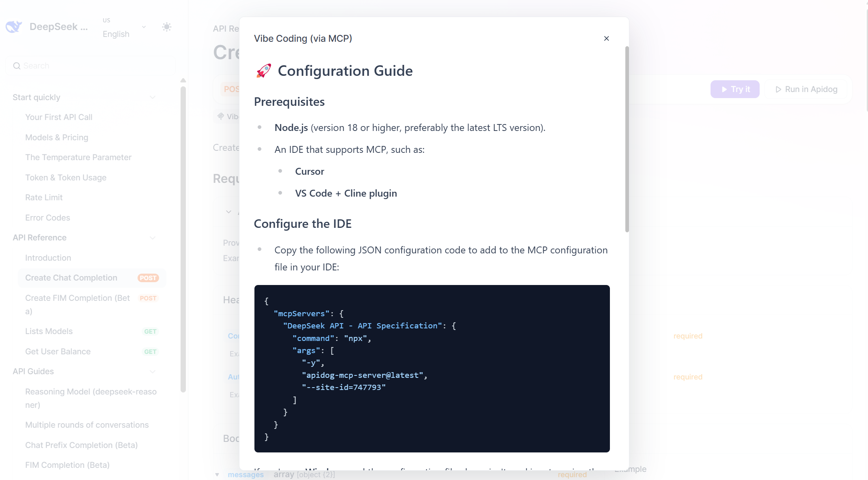Open FIM Completion (Beta) guide
868x480 pixels.
pos(67,465)
